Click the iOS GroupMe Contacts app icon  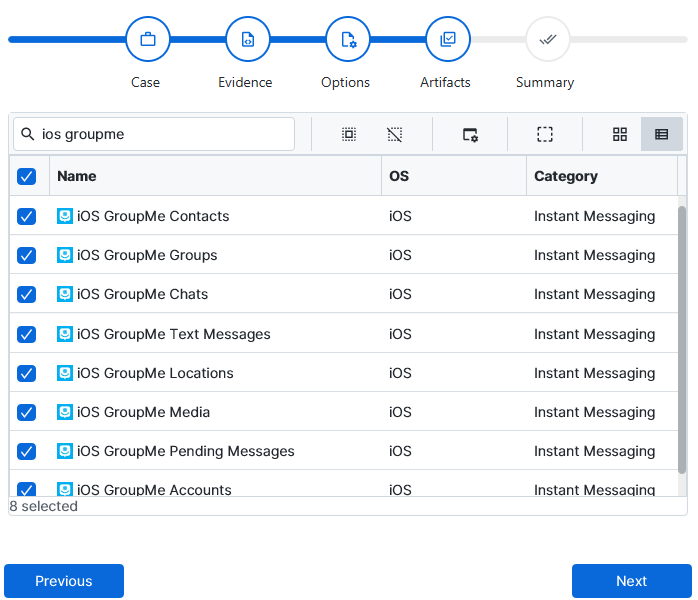tap(65, 216)
